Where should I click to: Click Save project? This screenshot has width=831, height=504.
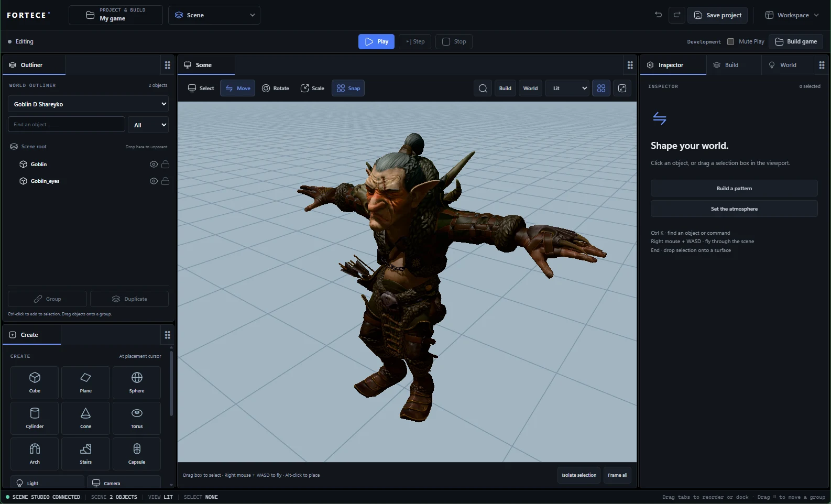[x=717, y=15]
